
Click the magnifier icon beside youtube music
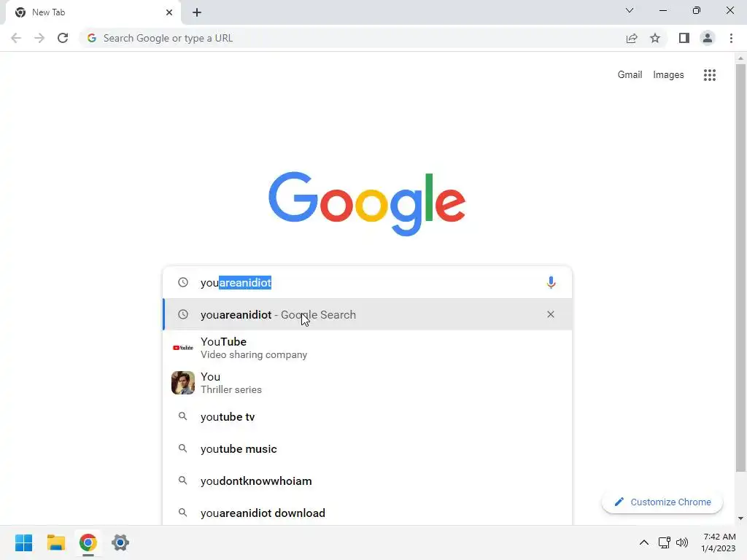[x=182, y=448]
